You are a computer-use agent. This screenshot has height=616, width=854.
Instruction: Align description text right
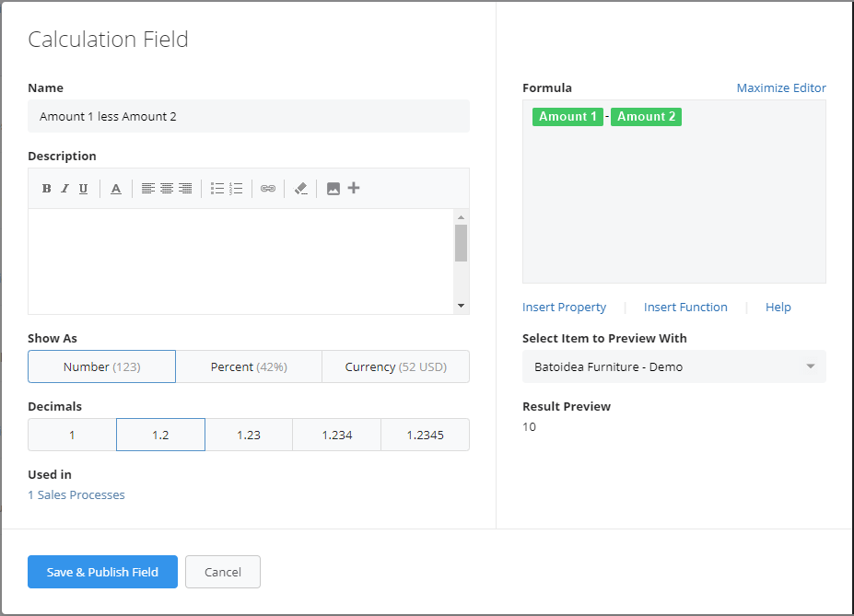tap(185, 188)
